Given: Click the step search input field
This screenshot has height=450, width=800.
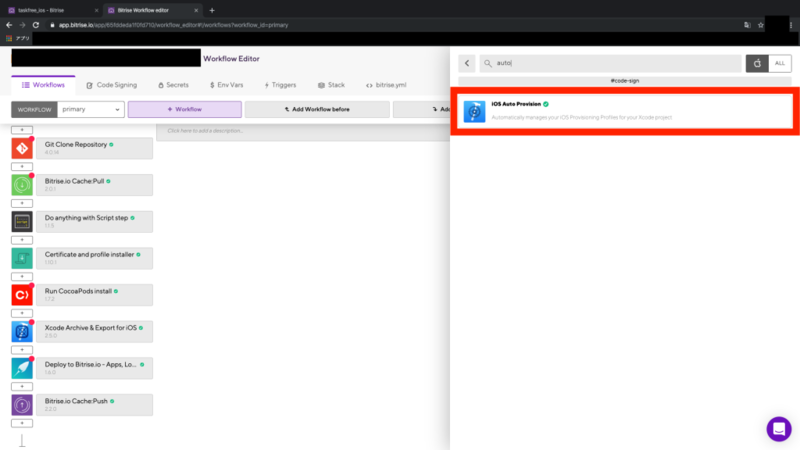Looking at the screenshot, I should click(610, 63).
